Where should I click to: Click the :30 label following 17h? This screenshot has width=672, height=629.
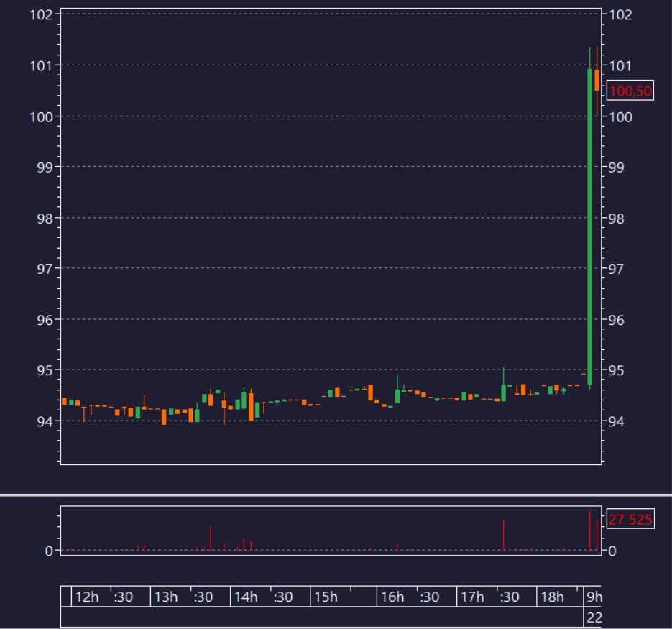pos(510,597)
